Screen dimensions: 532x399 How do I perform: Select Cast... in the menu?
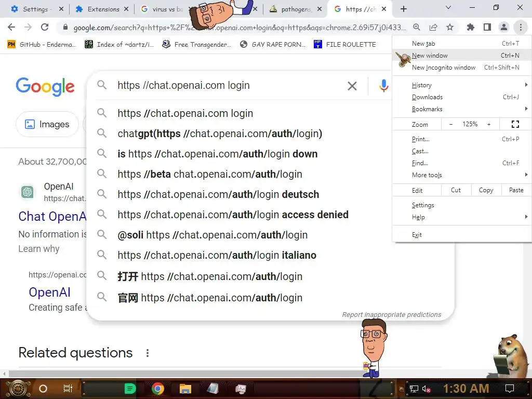[x=462, y=151]
